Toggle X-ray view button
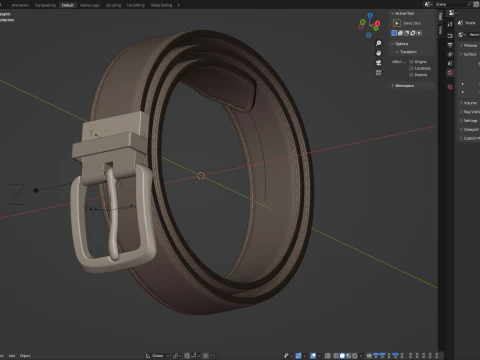 pyautogui.click(x=328, y=356)
